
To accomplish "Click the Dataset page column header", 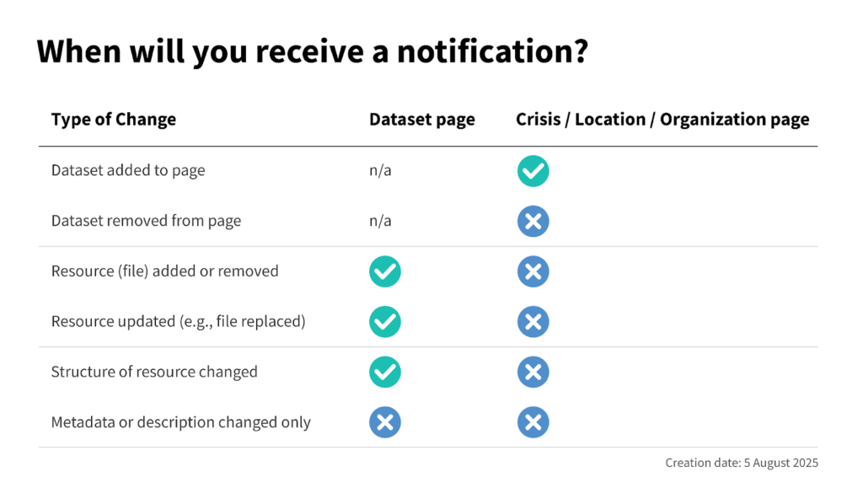I will pos(421,120).
